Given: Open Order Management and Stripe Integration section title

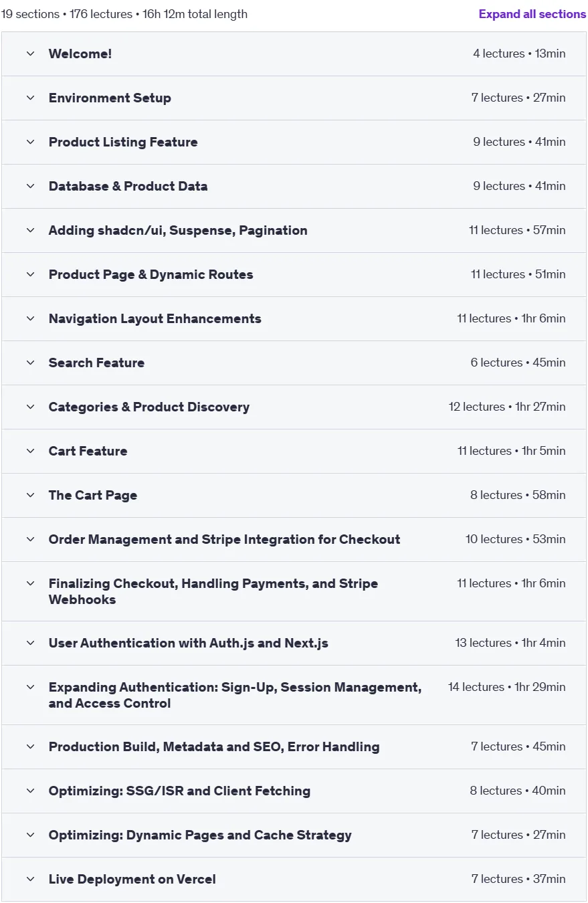Looking at the screenshot, I should [x=224, y=539].
